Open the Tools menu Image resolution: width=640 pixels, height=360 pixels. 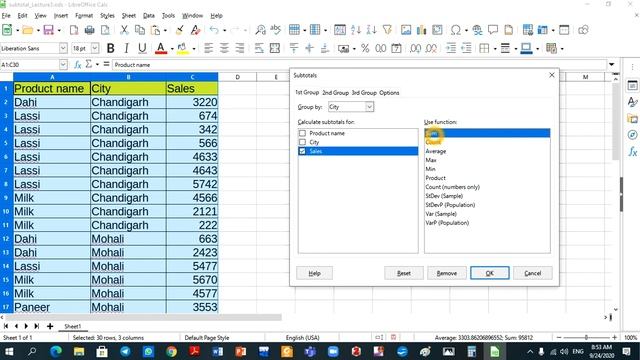pyautogui.click(x=168, y=16)
